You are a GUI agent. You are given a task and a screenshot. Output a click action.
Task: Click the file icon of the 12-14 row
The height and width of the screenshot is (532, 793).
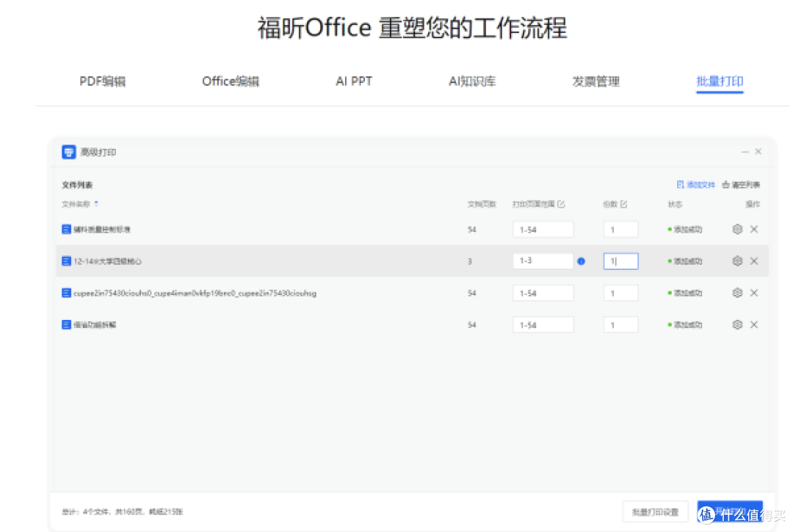point(66,261)
